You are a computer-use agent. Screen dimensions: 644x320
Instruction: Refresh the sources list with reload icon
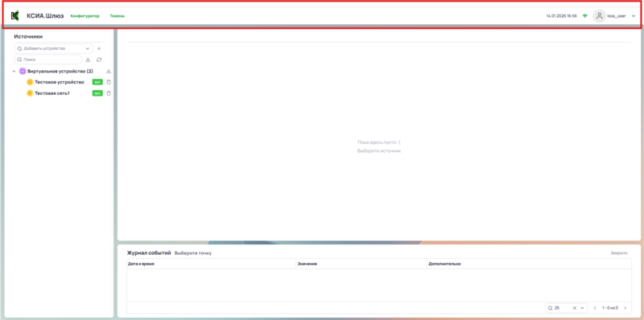click(x=99, y=59)
